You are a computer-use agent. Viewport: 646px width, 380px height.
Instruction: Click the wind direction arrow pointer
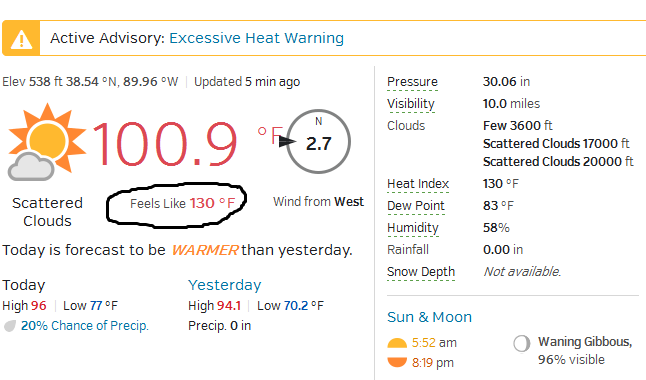click(x=287, y=141)
